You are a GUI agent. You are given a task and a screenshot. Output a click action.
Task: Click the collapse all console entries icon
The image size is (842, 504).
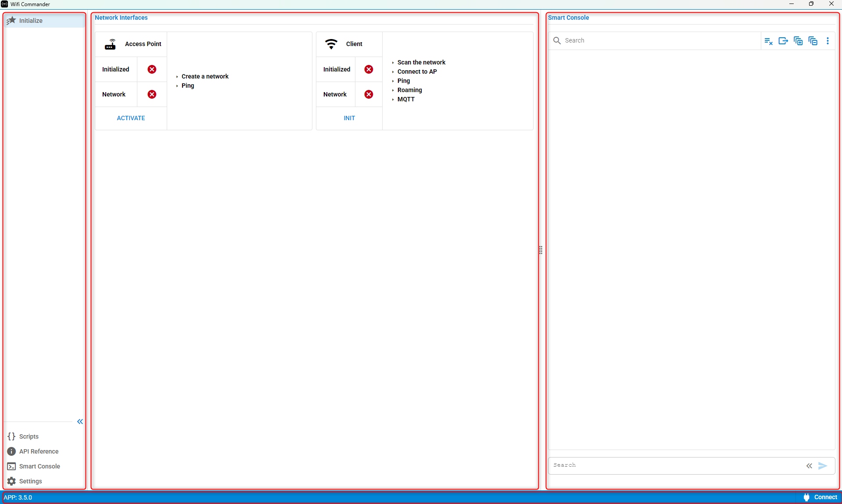[813, 41]
